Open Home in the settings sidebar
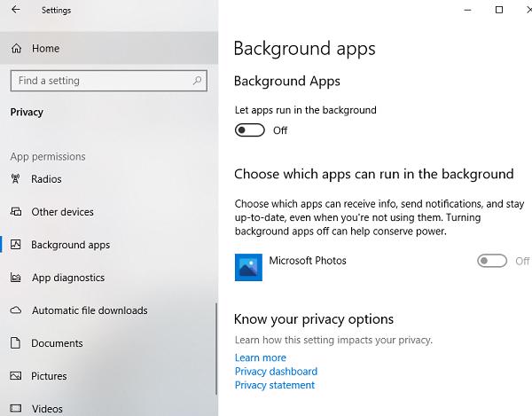This screenshot has width=532, height=416. [x=109, y=48]
